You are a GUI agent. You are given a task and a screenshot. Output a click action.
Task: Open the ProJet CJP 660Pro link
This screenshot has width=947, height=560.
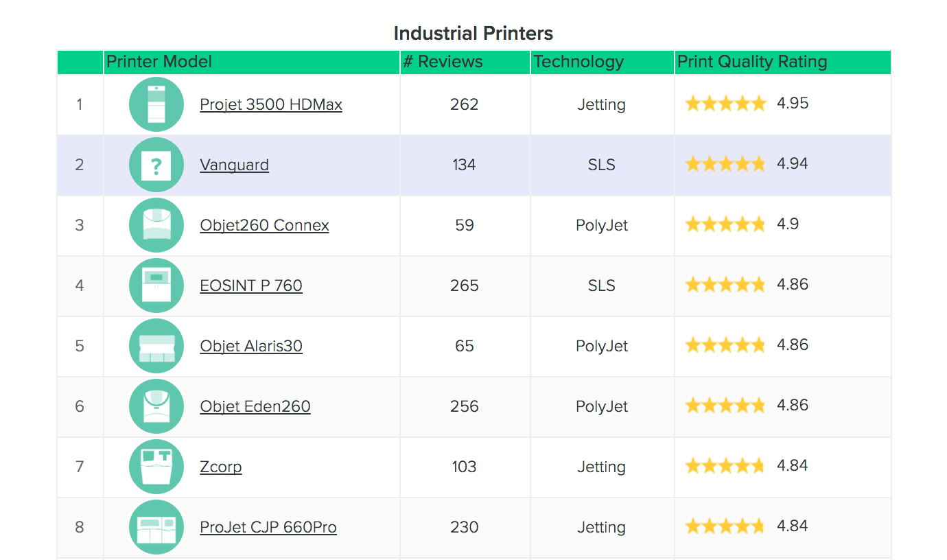pyautogui.click(x=268, y=527)
